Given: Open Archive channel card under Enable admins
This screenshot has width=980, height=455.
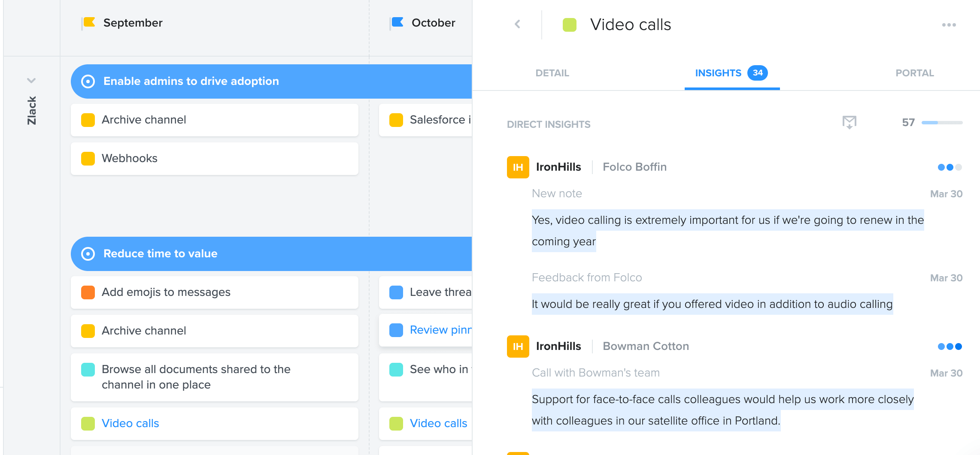Looking at the screenshot, I should coord(215,120).
